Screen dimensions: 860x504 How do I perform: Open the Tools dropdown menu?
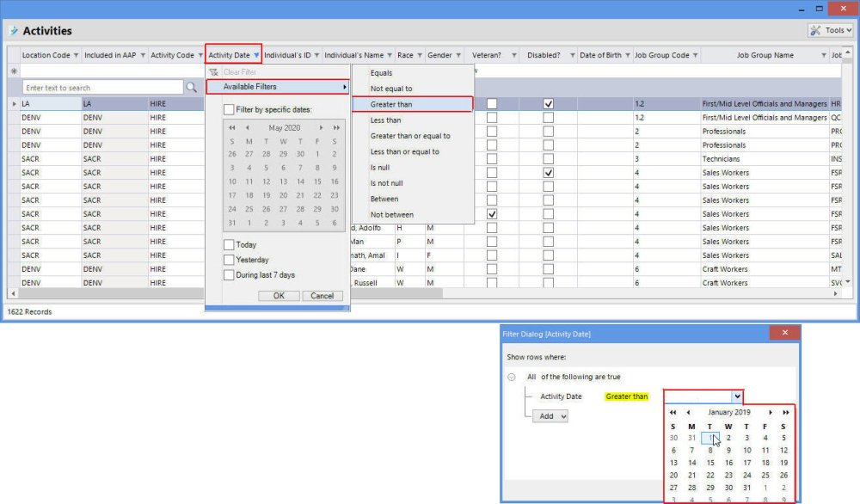[831, 30]
